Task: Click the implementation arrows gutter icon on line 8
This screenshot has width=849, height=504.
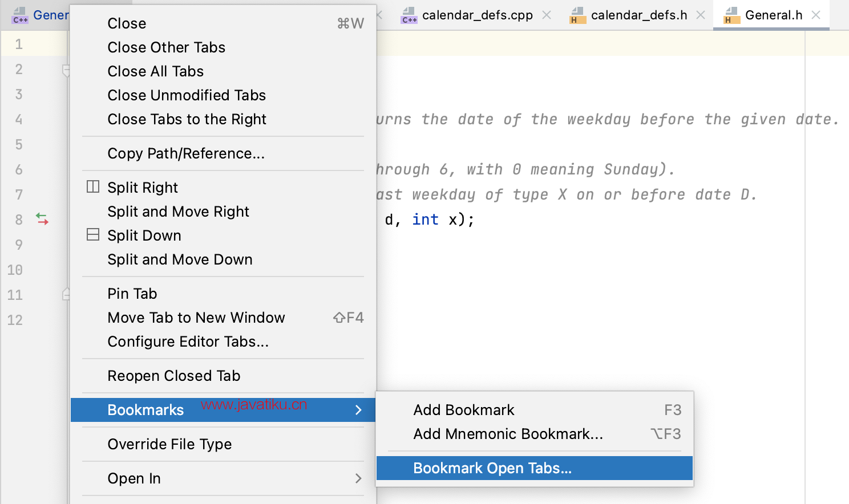Action: (42, 219)
